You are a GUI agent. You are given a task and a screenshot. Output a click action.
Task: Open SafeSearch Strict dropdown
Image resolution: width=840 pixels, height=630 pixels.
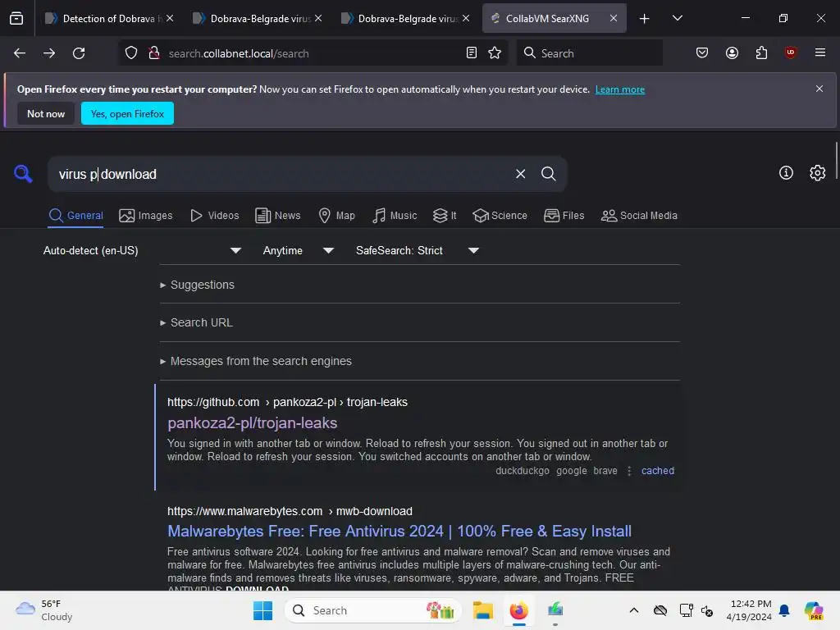coord(417,251)
